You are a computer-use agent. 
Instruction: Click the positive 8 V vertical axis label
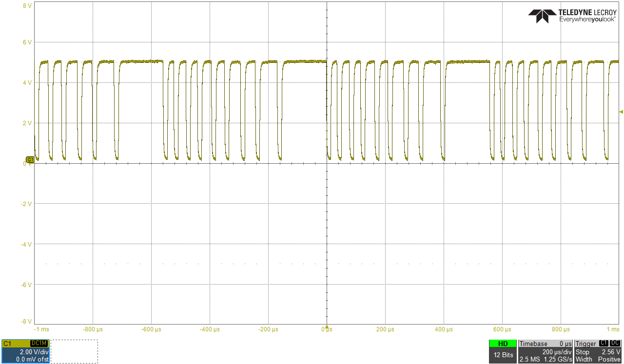click(x=27, y=6)
